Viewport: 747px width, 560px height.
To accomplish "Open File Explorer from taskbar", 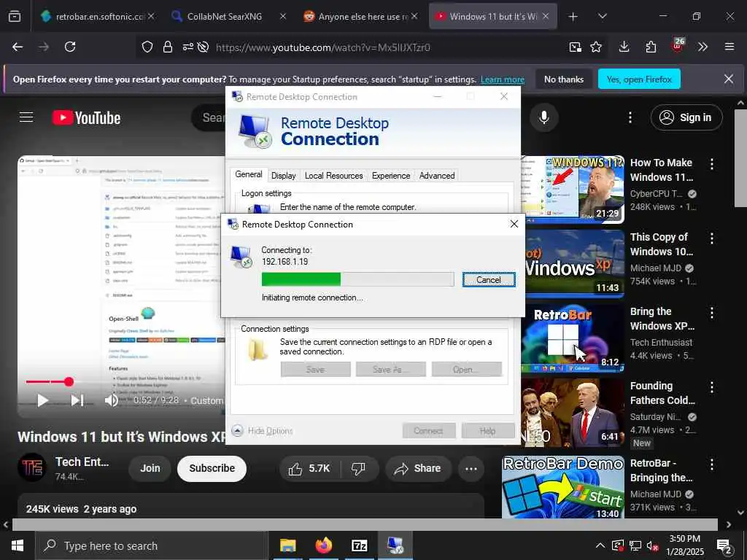I will click(287, 545).
